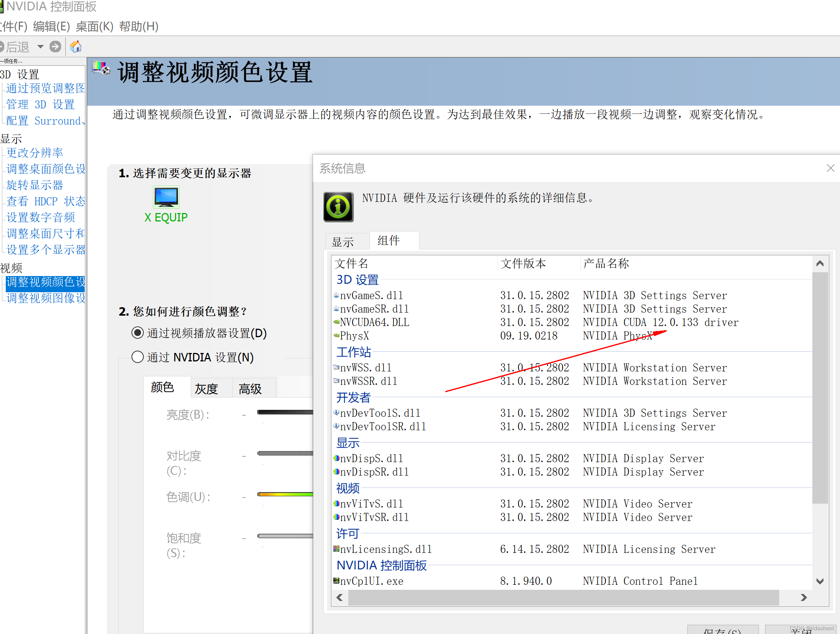
Task: Switch to the 灰度 tab
Action: coord(211,388)
